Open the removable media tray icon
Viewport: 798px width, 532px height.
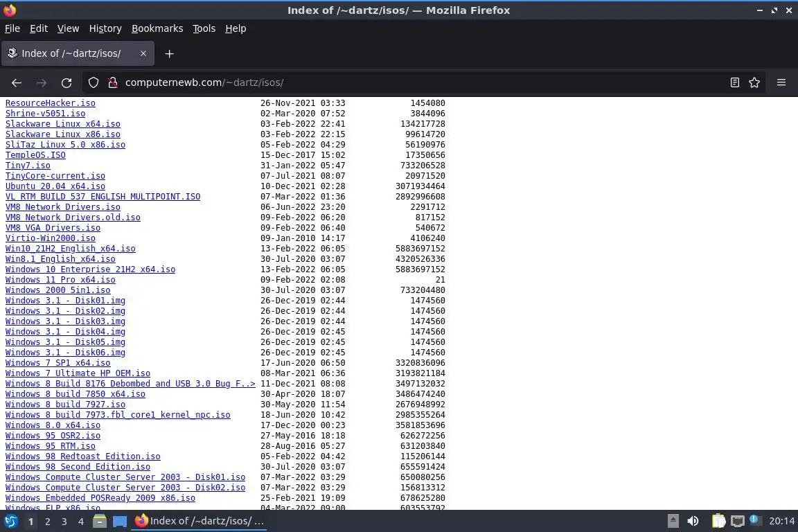coord(673,521)
